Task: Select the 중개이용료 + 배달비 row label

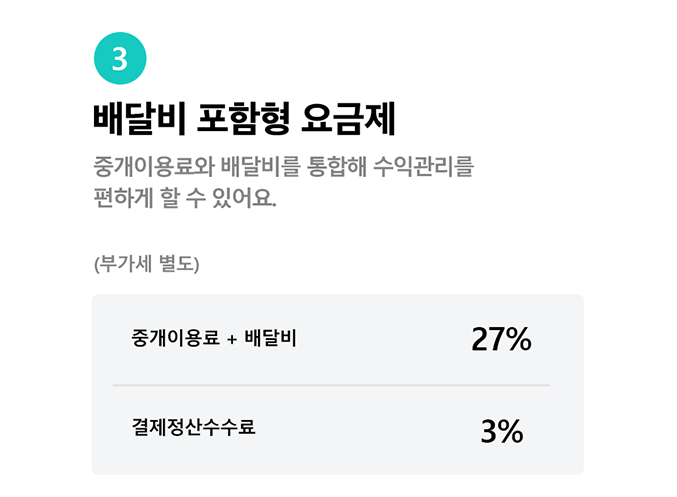Action: coord(213,339)
